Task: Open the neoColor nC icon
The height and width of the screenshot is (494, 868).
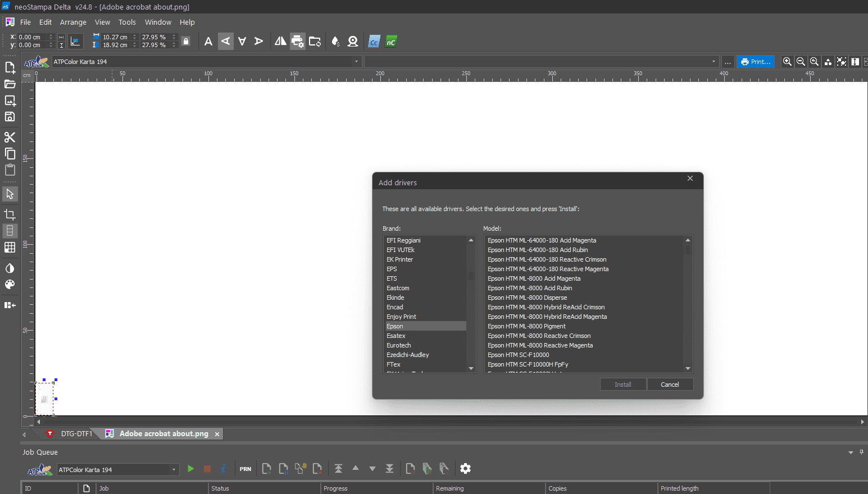Action: pos(390,41)
